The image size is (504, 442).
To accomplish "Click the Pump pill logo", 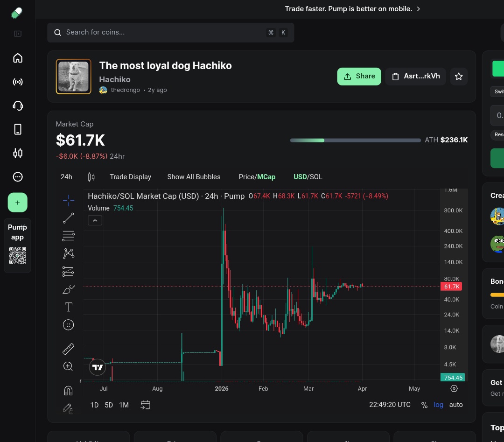I will (17, 13).
